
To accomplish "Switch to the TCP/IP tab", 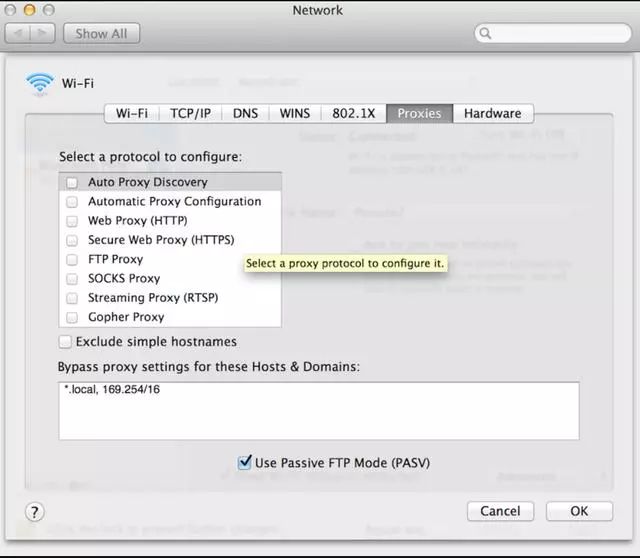I will point(190,113).
